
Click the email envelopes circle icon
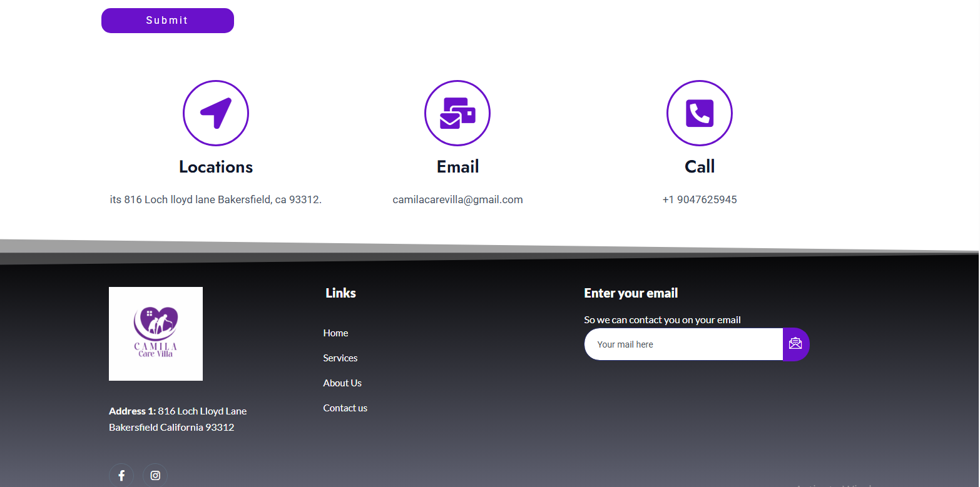click(x=457, y=113)
